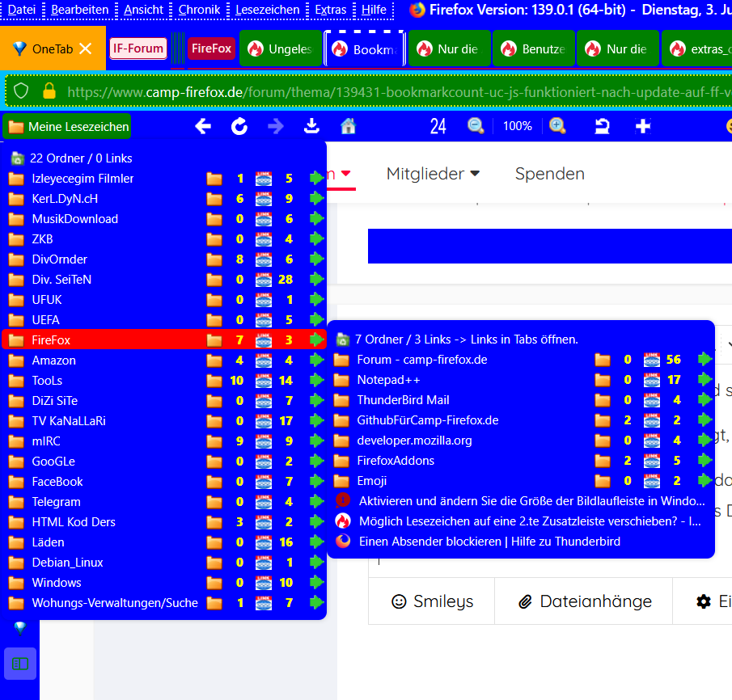This screenshot has width=732, height=700.
Task: Switch to the red FireFox tab
Action: tap(211, 48)
